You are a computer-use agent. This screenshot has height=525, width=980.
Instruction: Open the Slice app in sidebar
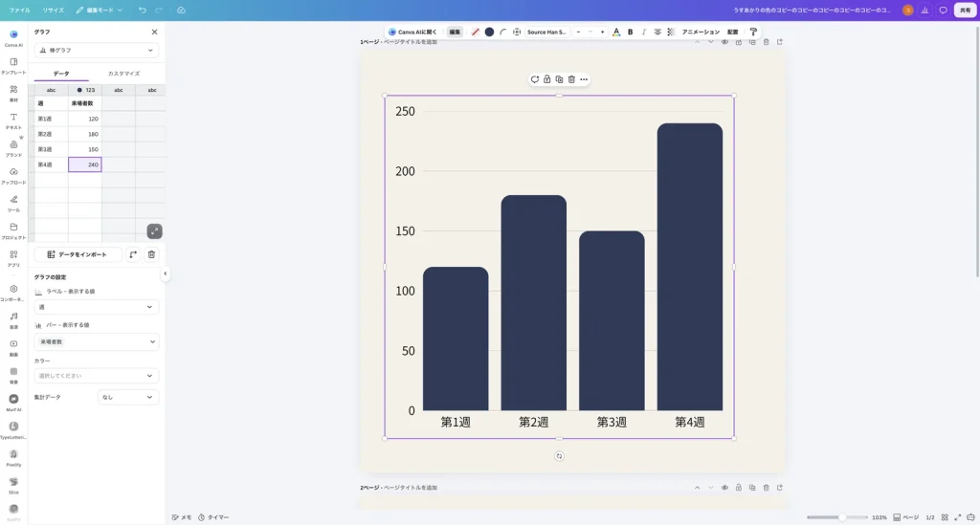[13, 485]
